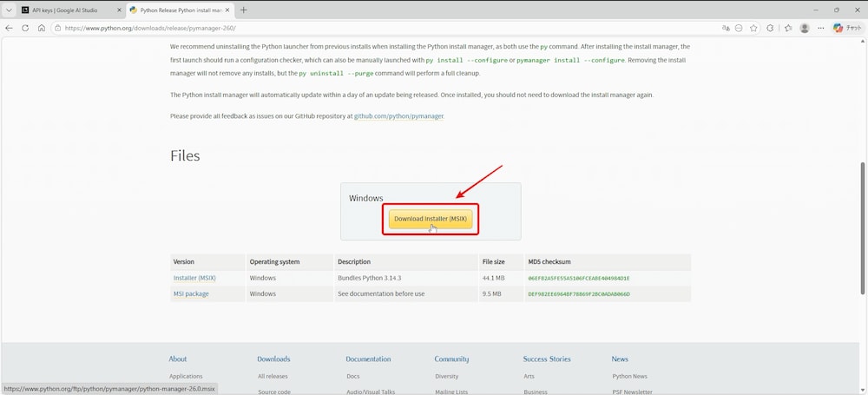Open the user profile avatar
This screenshot has width=868, height=395.
pyautogui.click(x=805, y=28)
